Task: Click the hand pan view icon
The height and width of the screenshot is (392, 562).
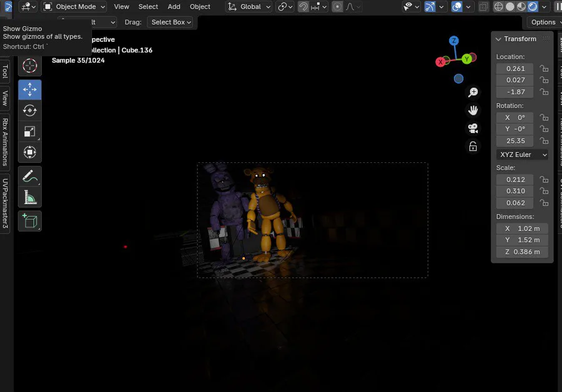Action: coord(473,110)
